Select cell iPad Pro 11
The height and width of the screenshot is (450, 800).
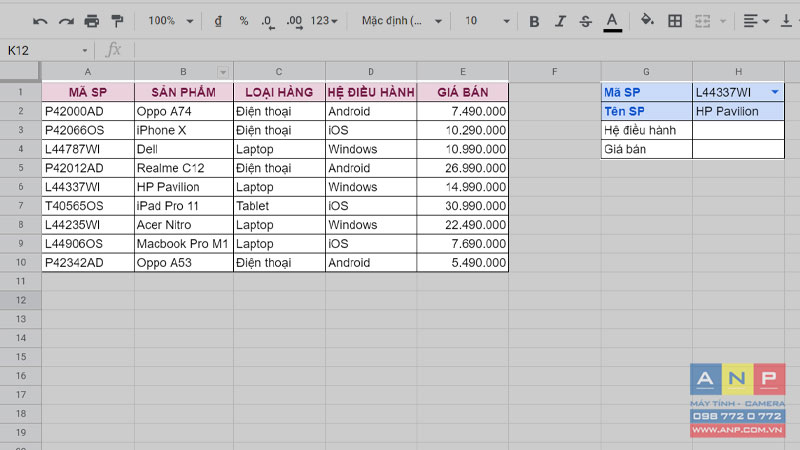pos(184,206)
